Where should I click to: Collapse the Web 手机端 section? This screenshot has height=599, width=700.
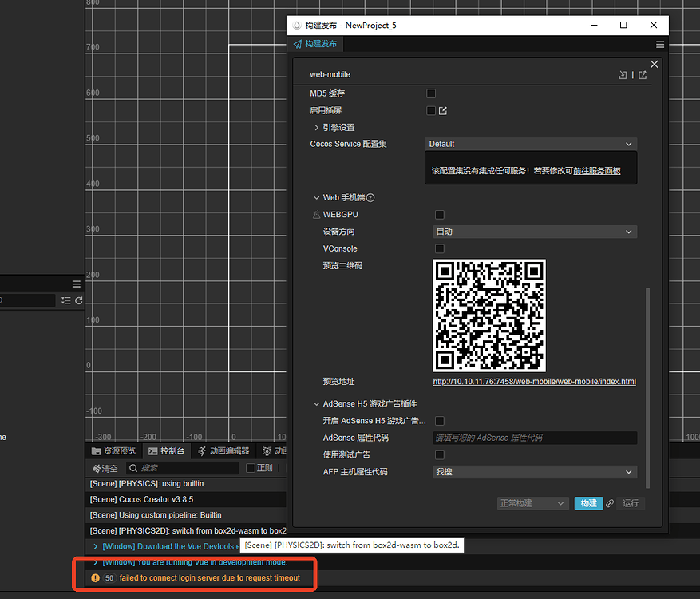coord(316,197)
